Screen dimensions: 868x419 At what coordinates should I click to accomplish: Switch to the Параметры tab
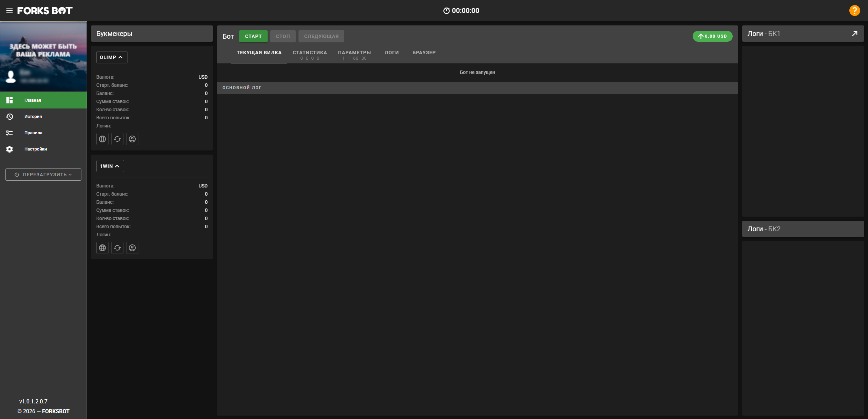354,55
